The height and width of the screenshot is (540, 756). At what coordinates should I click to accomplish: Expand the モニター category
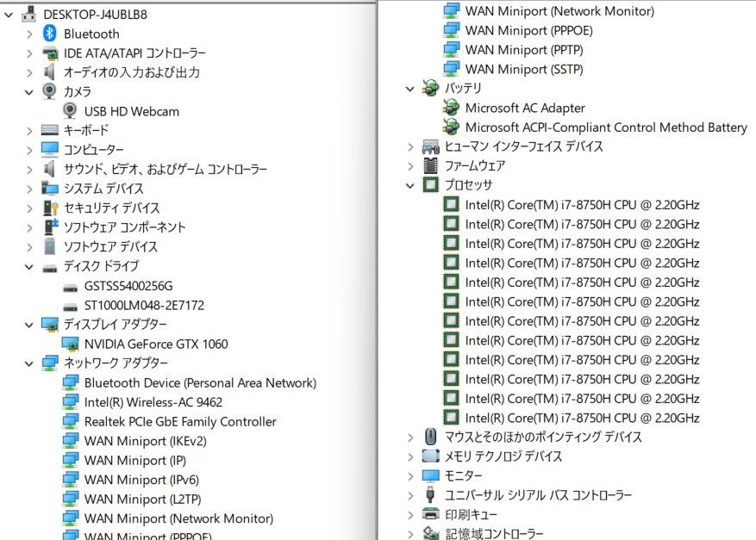[x=410, y=476]
